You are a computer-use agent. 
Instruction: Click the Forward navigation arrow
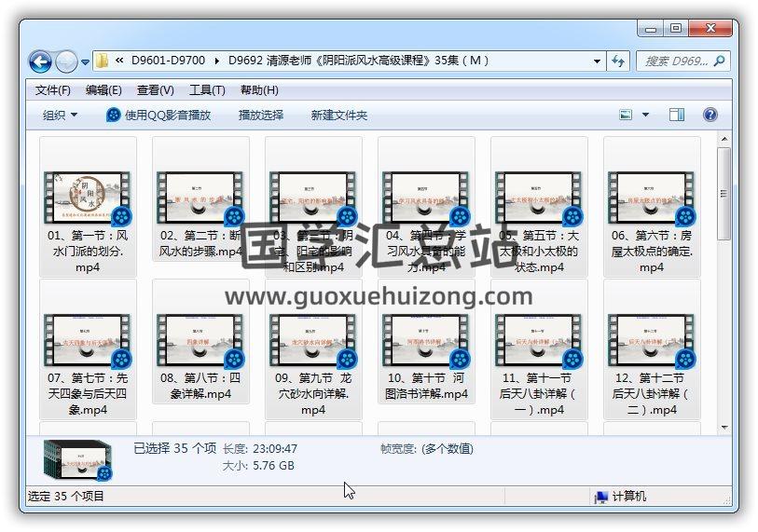pyautogui.click(x=66, y=61)
